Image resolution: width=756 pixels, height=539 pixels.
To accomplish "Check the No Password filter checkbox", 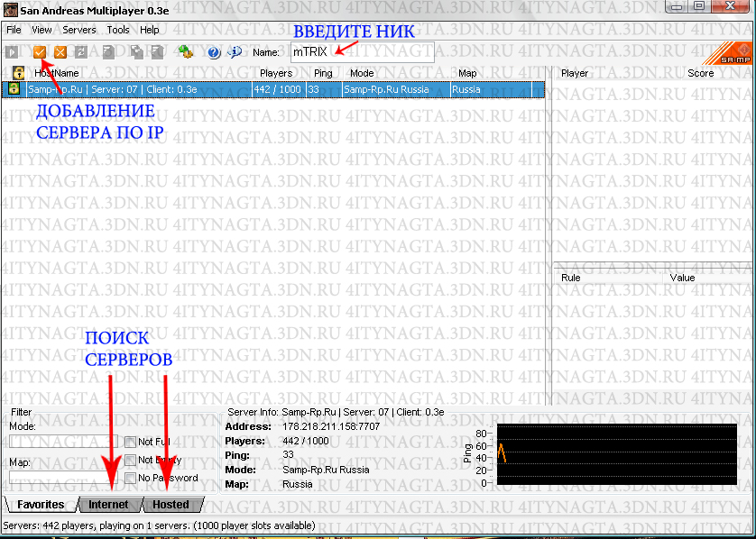I will tap(131, 478).
